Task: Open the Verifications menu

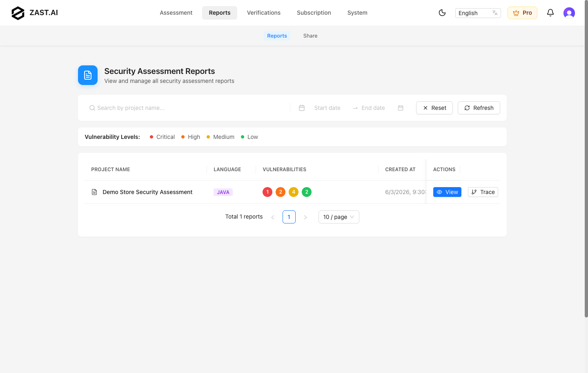Action: (x=264, y=13)
